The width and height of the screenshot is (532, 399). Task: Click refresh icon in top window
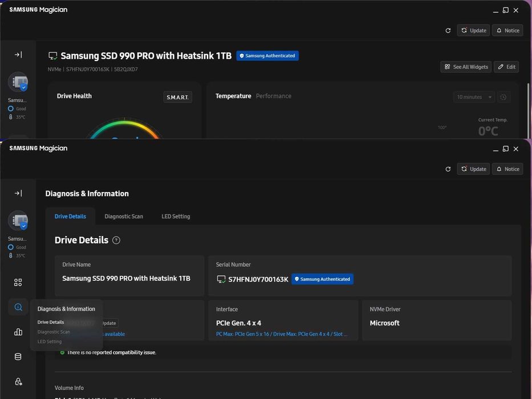pyautogui.click(x=448, y=31)
